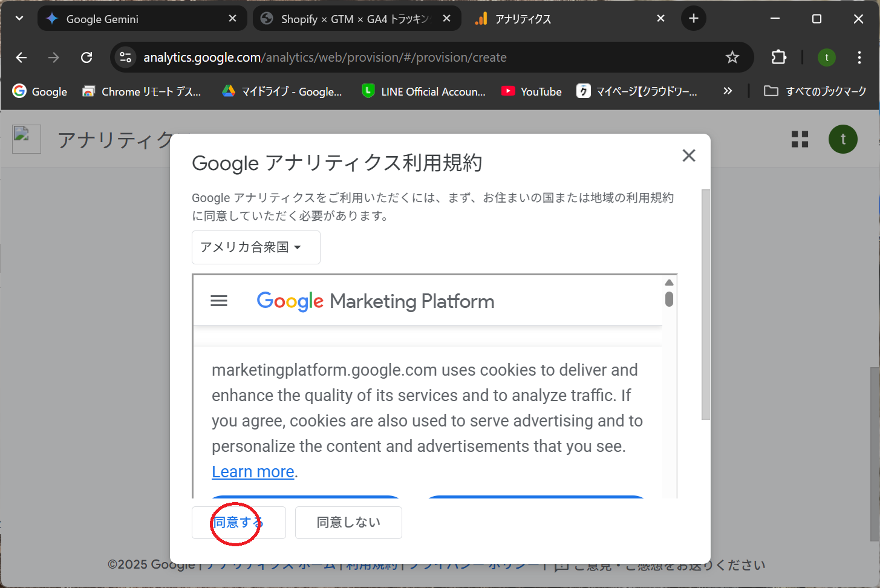
Task: Close the Google Gemini tab
Action: pos(232,19)
